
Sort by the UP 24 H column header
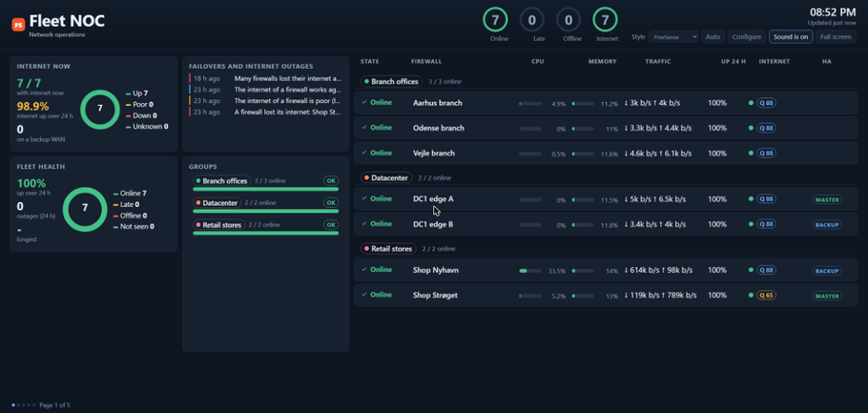click(x=734, y=61)
